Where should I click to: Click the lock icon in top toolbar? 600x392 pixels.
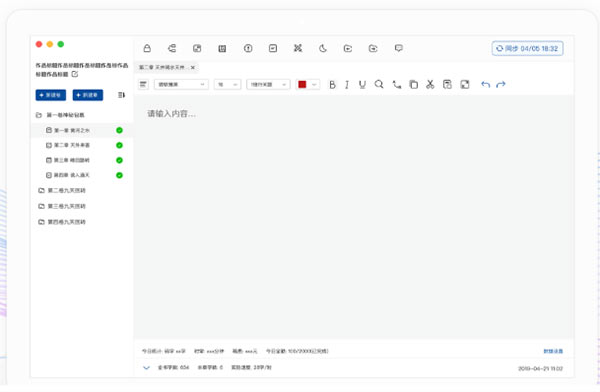coord(147,48)
